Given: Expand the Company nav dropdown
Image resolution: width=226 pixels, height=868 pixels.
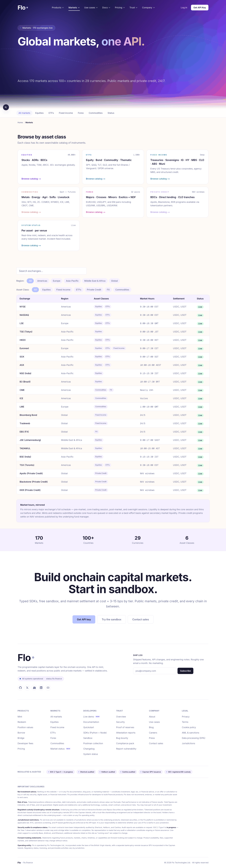Looking at the screenshot, I should pos(148,7).
